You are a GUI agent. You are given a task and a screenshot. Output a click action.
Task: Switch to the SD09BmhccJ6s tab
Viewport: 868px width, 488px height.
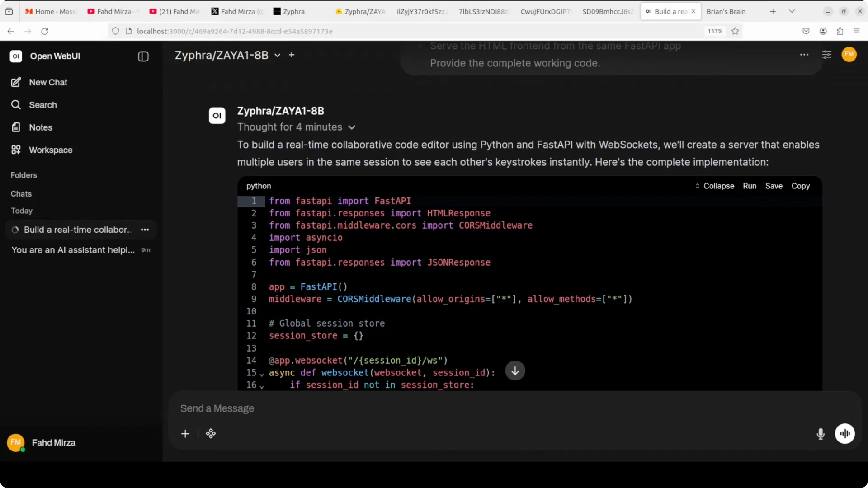[607, 11]
